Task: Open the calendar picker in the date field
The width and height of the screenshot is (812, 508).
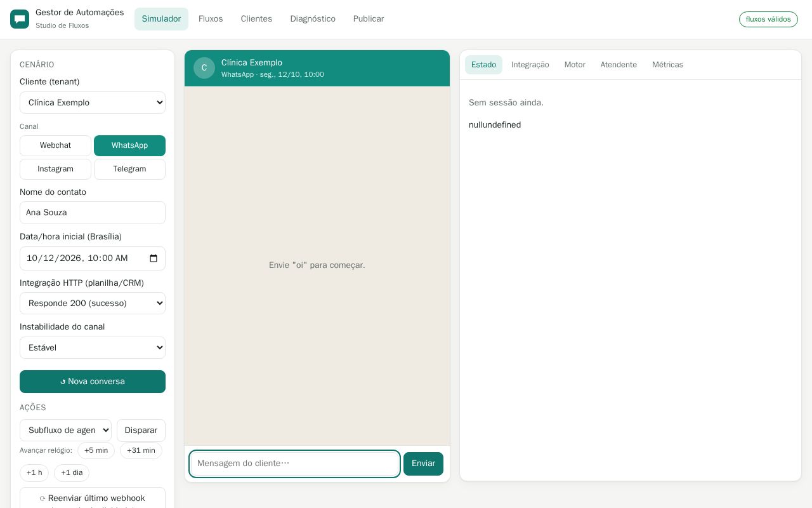Action: point(154,258)
